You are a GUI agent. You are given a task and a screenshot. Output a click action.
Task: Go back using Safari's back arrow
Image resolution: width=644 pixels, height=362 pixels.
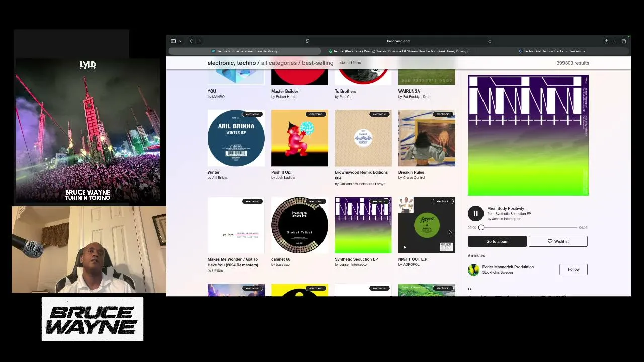tap(191, 41)
